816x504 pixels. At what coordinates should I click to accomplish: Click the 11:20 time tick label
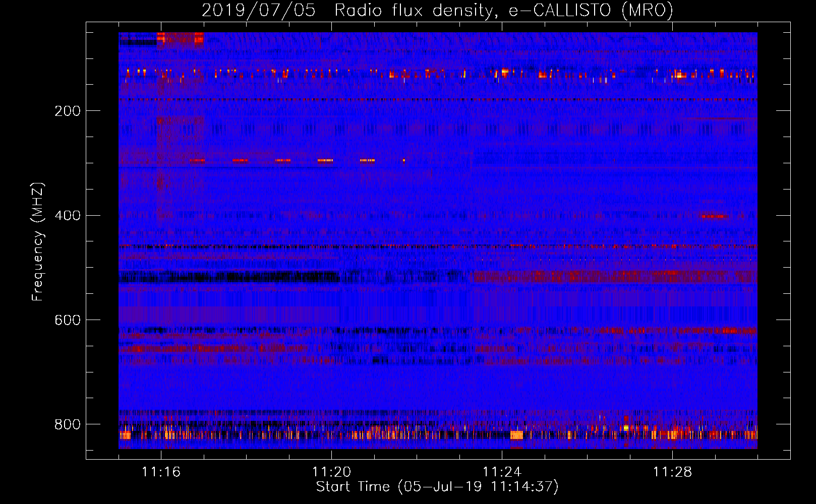(331, 472)
